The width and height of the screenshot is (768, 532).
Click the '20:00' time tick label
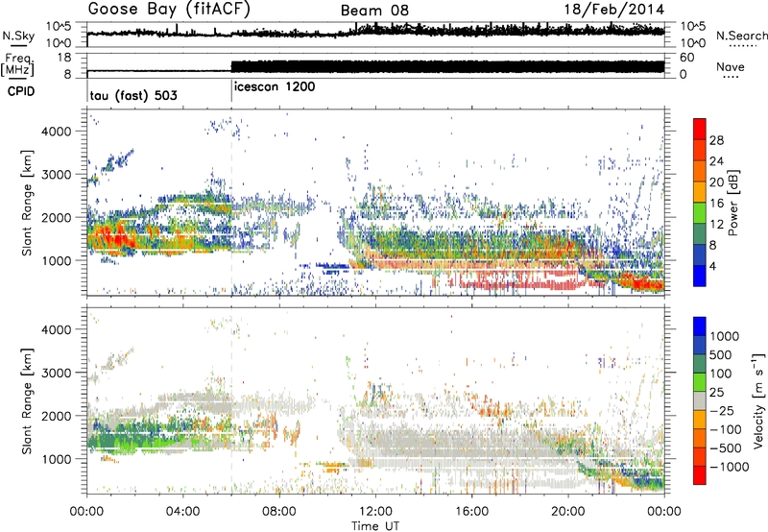tap(567, 512)
